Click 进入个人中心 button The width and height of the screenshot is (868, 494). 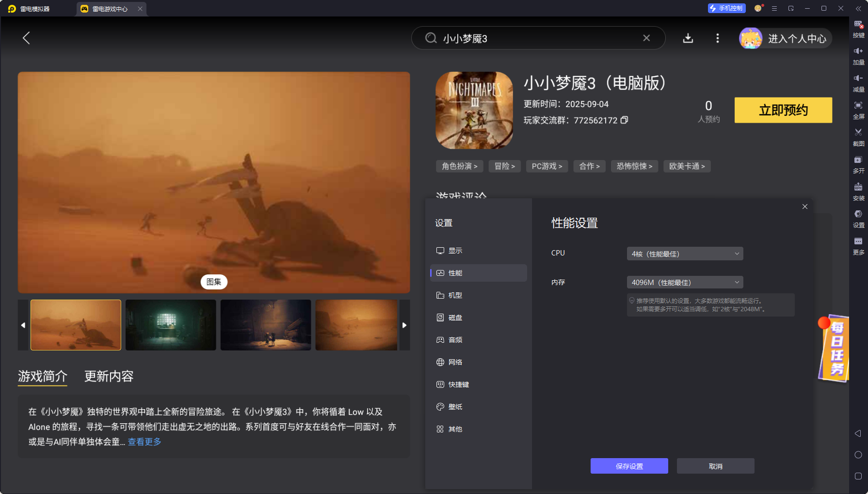tap(797, 38)
